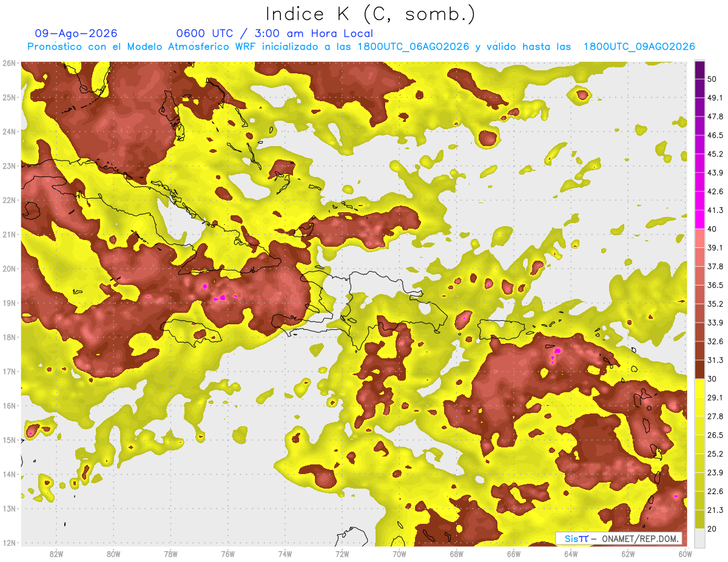The image size is (728, 562).
Task: Select the colorbar value 31.3
Action: point(715,360)
